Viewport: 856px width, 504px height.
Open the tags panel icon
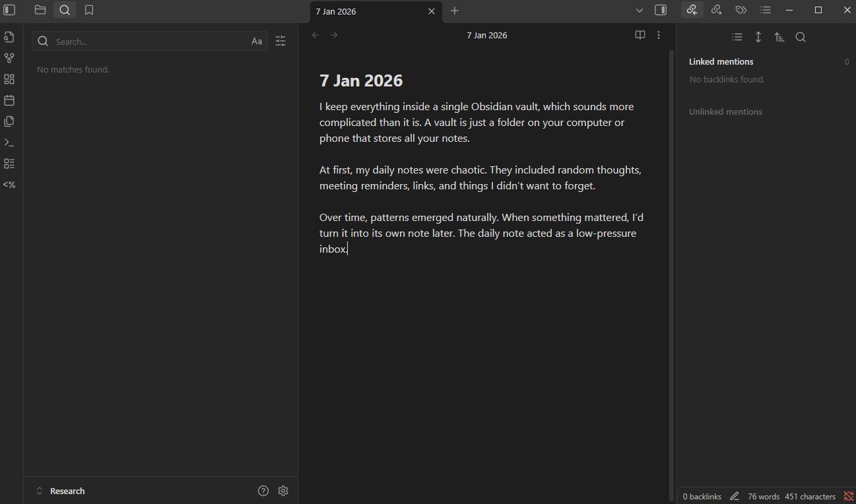[741, 10]
